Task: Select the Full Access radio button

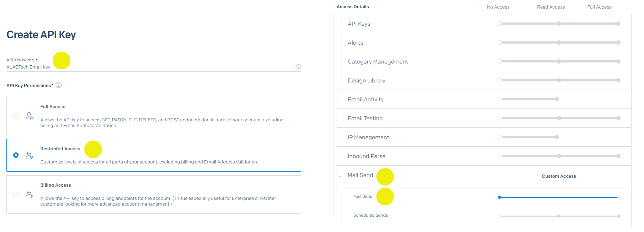Action: tap(16, 116)
